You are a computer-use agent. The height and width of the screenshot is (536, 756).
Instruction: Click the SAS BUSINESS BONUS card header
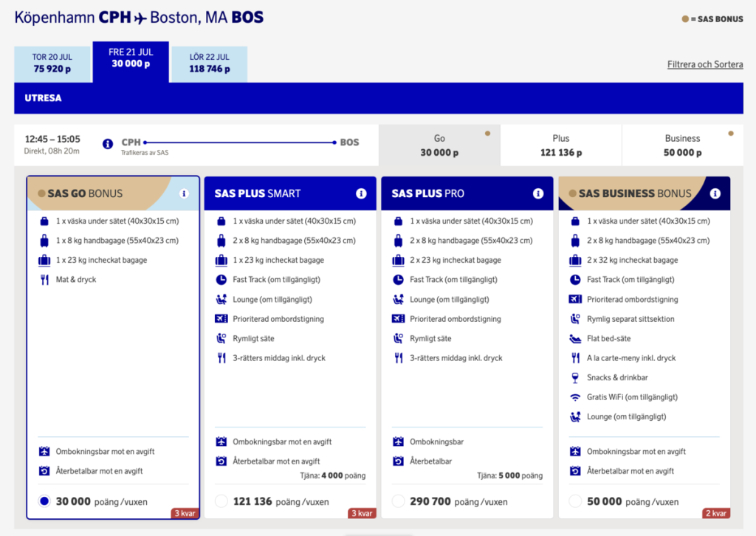(644, 193)
